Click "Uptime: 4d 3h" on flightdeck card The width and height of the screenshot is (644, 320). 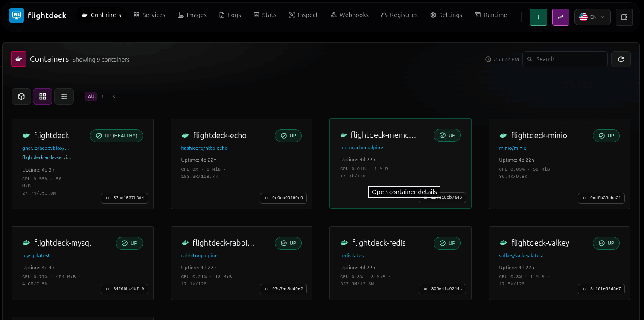coord(38,170)
